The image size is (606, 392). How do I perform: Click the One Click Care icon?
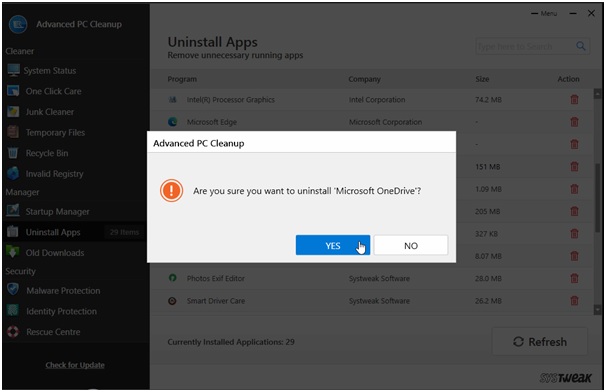13,91
